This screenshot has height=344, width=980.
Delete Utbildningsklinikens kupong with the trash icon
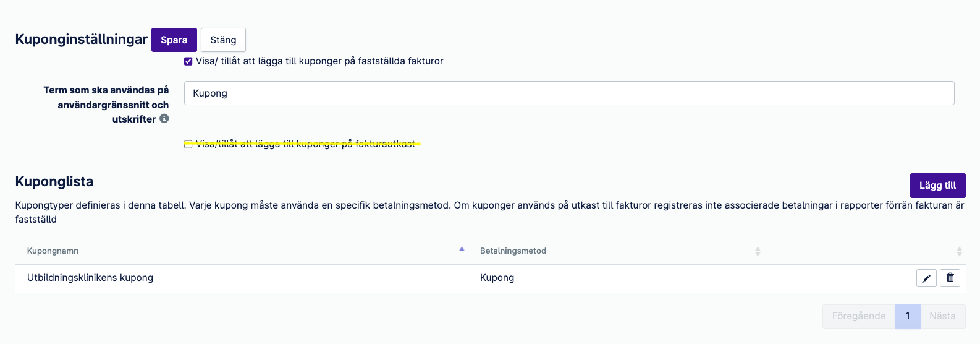click(950, 278)
